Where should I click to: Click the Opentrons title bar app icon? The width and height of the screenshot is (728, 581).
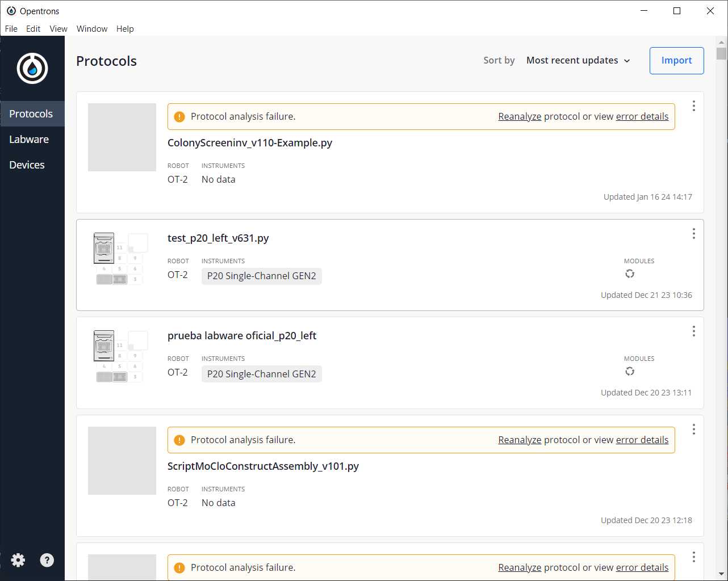[x=11, y=11]
